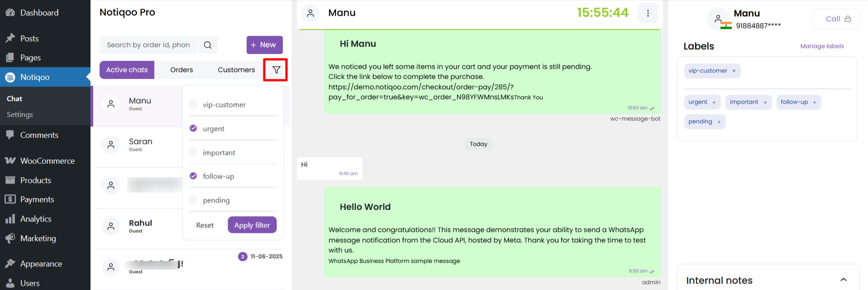Add the follow-up label via plus
Screen dimensions: 868x290
(814, 102)
